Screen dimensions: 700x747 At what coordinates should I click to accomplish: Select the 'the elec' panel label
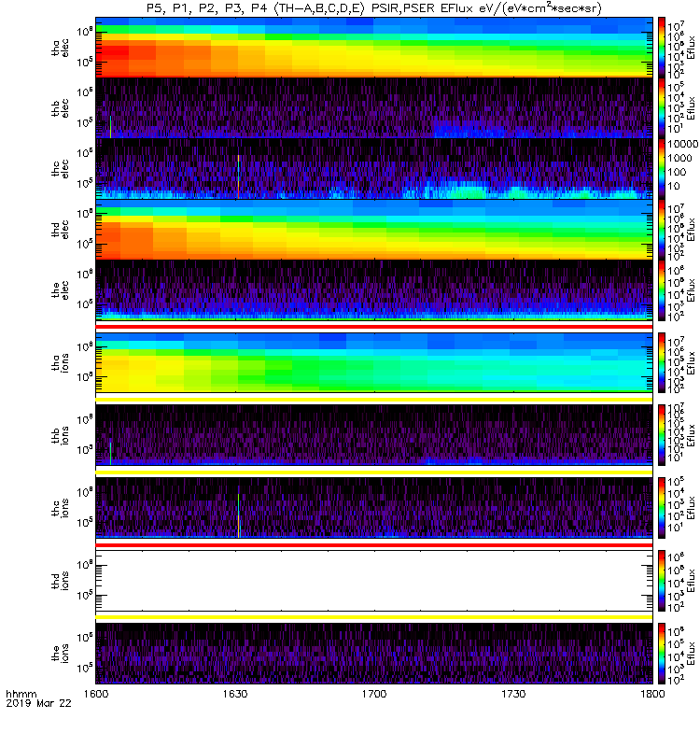point(61,290)
